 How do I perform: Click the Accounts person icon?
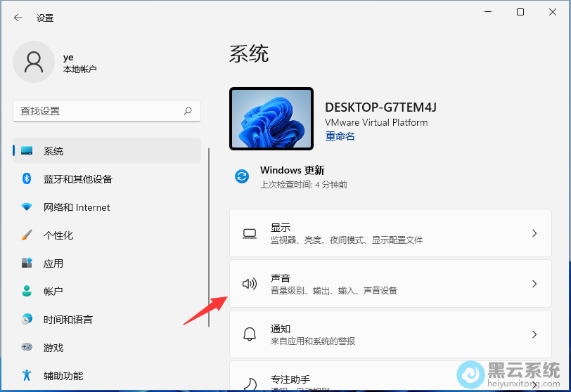[27, 291]
